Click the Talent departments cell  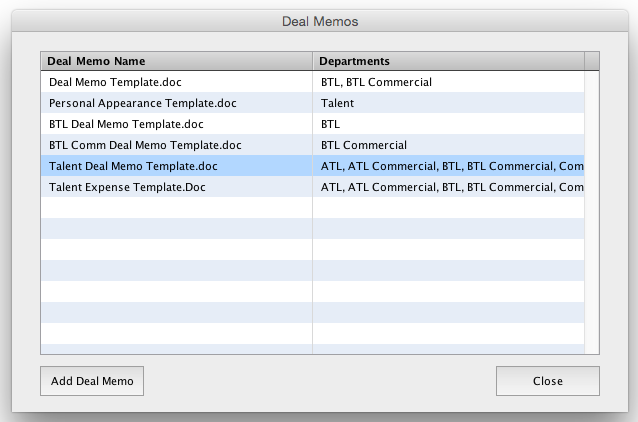point(448,103)
